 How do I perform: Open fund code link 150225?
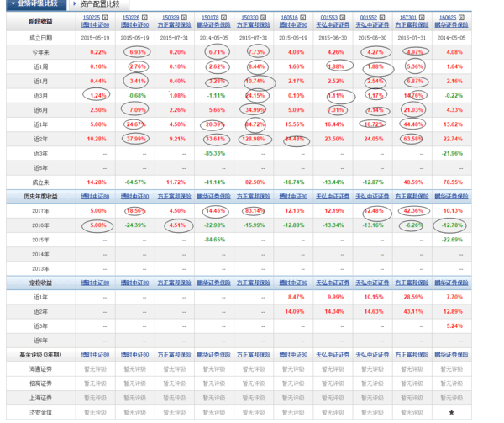pos(92,18)
